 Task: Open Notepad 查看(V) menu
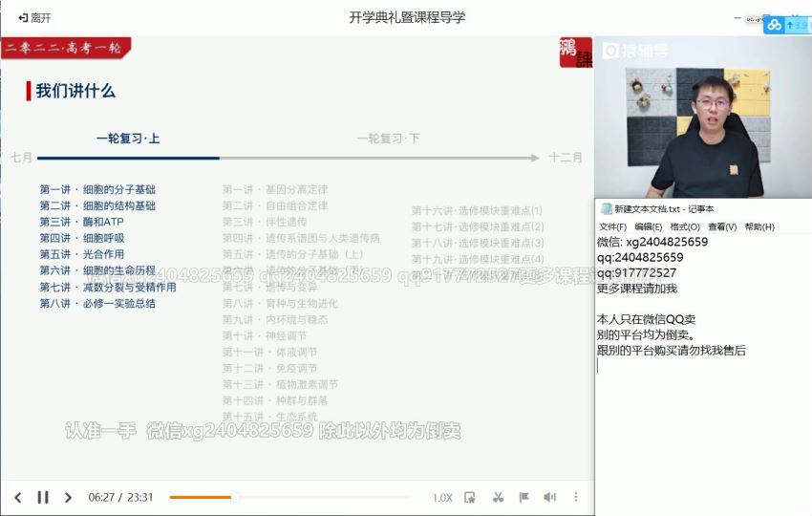[x=722, y=226]
